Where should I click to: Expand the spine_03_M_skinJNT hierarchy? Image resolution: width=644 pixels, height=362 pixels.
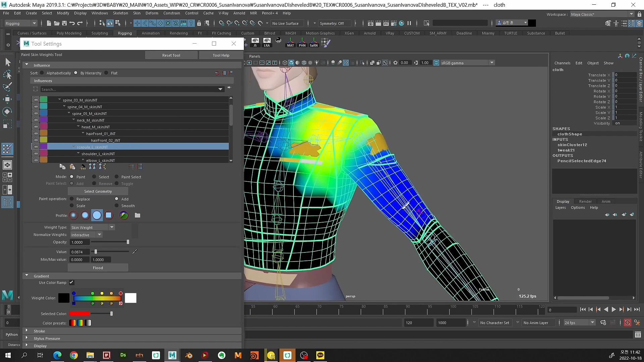pos(59,100)
